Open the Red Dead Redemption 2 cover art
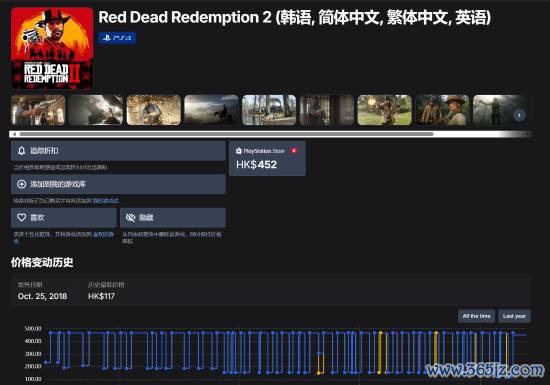This screenshot has width=550, height=385. coord(52,48)
